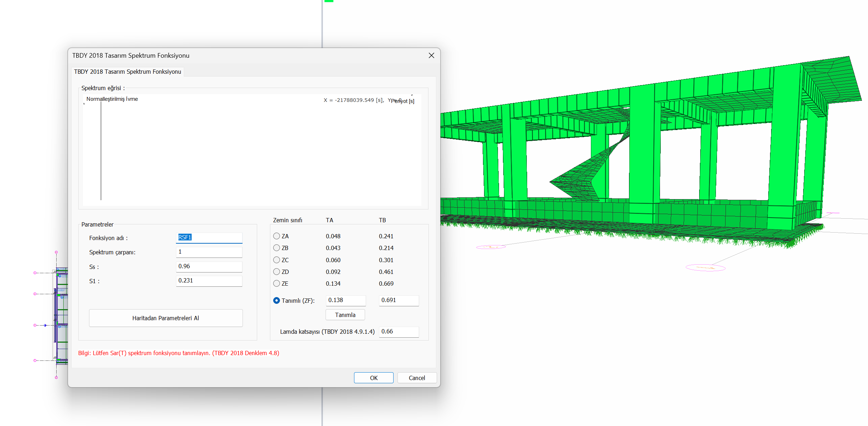
Task: Click the Spektrum çarpanı input field
Action: pos(209,252)
